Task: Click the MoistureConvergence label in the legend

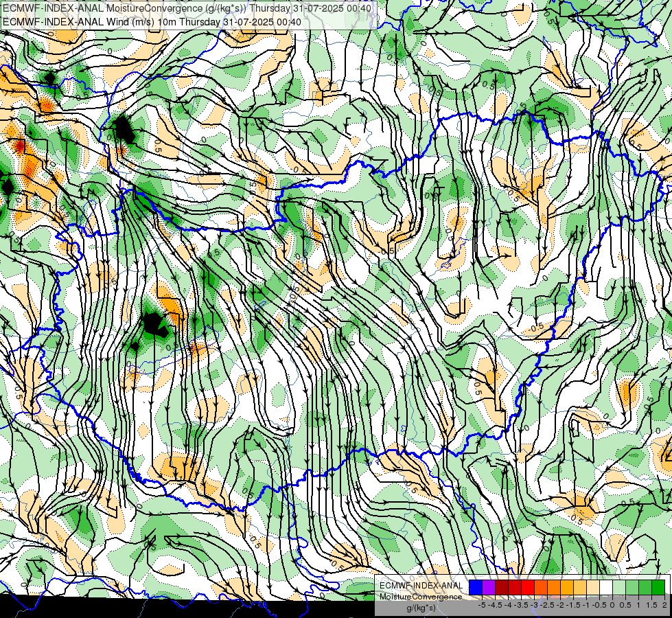Action: [x=421, y=597]
